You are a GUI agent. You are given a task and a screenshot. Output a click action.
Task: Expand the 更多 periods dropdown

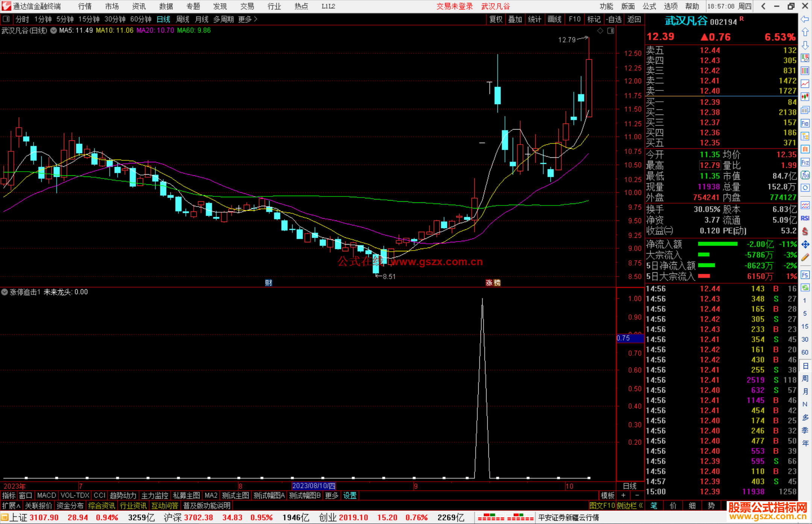coord(248,19)
